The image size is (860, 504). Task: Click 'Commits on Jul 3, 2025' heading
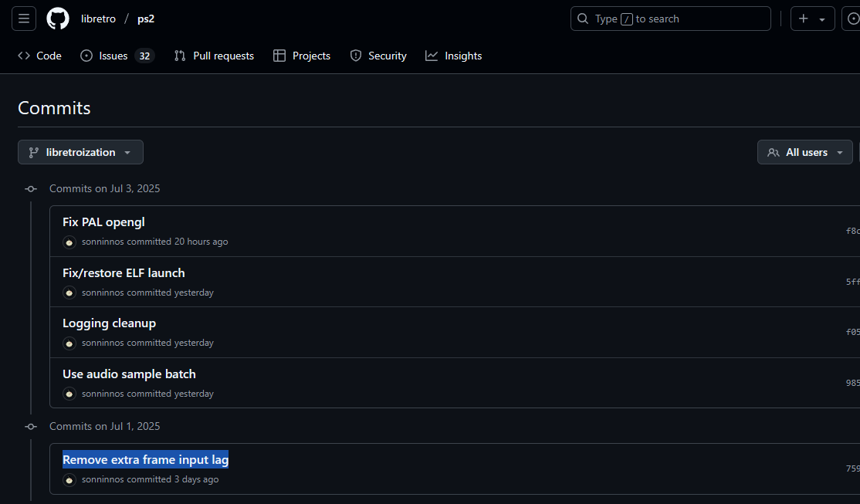pos(105,188)
